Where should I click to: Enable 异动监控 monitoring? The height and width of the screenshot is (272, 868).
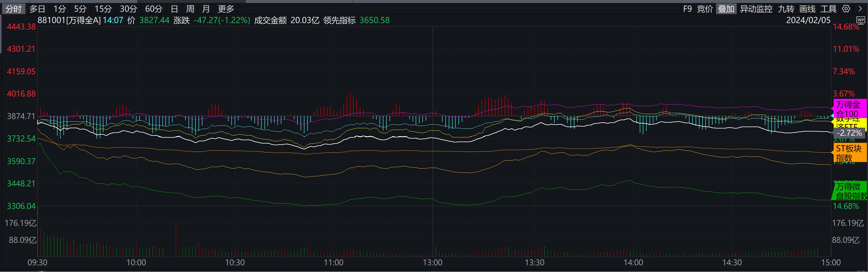click(x=756, y=9)
